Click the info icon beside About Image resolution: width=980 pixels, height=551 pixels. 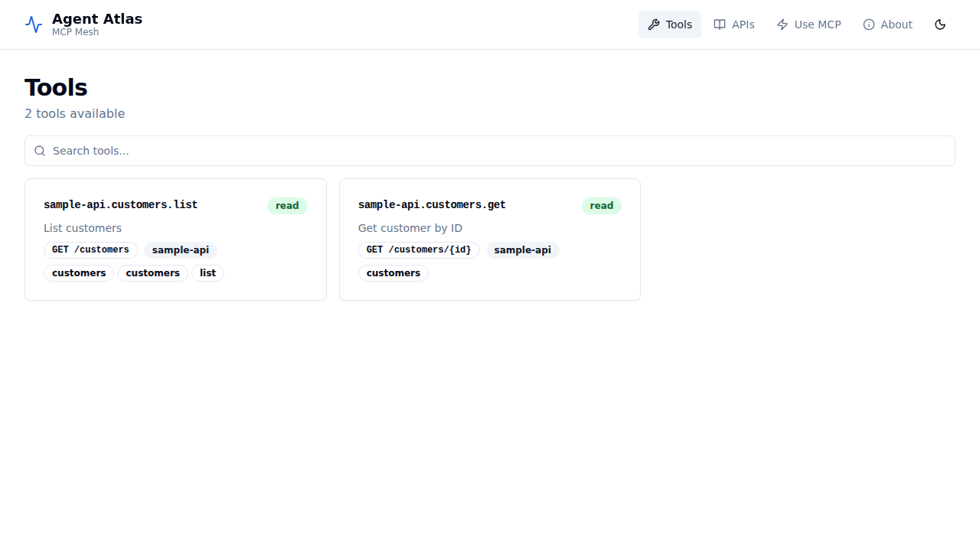[x=868, y=24]
